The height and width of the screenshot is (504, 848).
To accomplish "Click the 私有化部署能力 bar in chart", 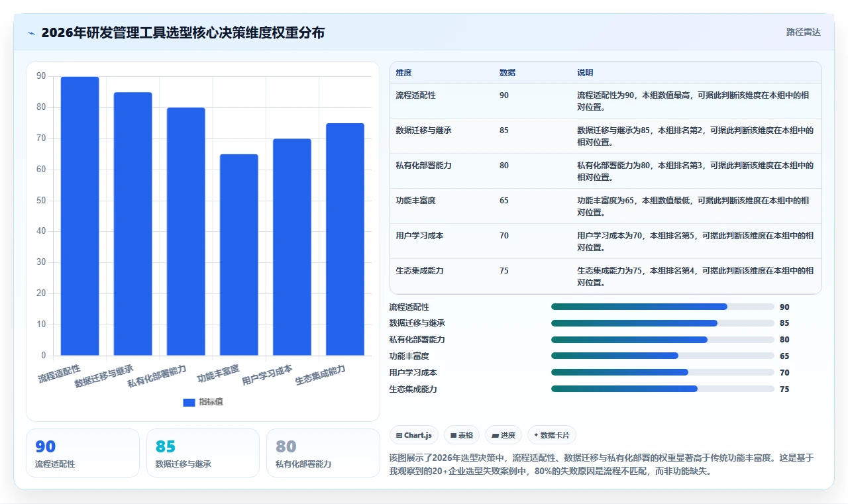I will pos(185,232).
